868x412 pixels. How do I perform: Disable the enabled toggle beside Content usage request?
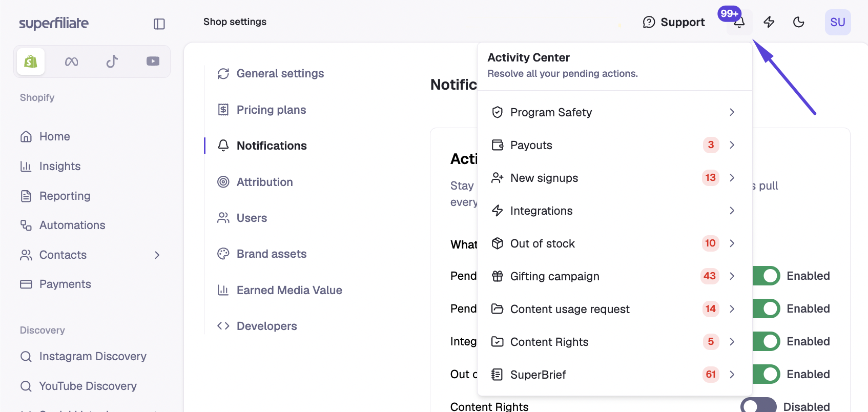[x=767, y=308]
